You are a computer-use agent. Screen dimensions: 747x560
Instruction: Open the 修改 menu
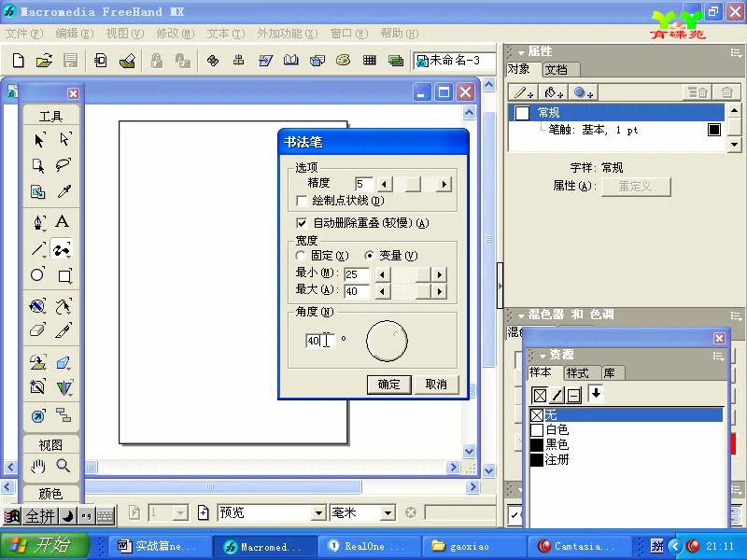coord(176,34)
